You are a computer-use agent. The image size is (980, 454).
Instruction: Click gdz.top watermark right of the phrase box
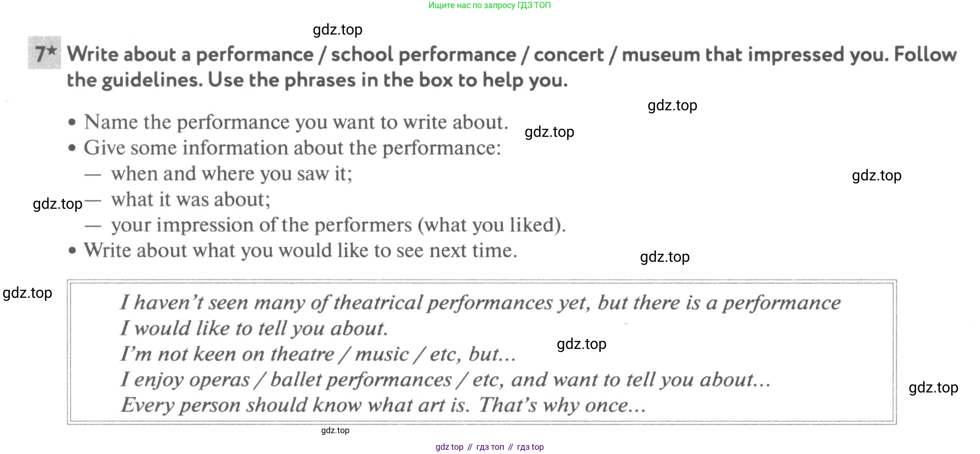934,388
